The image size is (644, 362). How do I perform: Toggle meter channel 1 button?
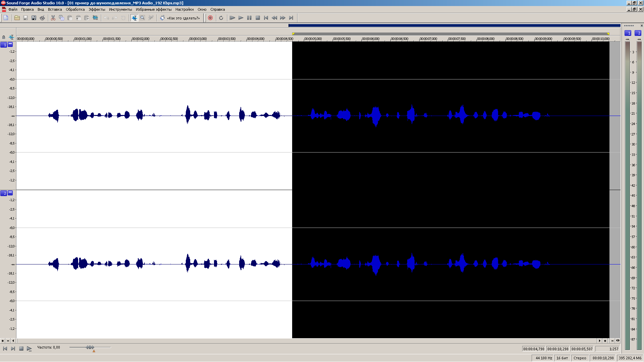tap(628, 33)
